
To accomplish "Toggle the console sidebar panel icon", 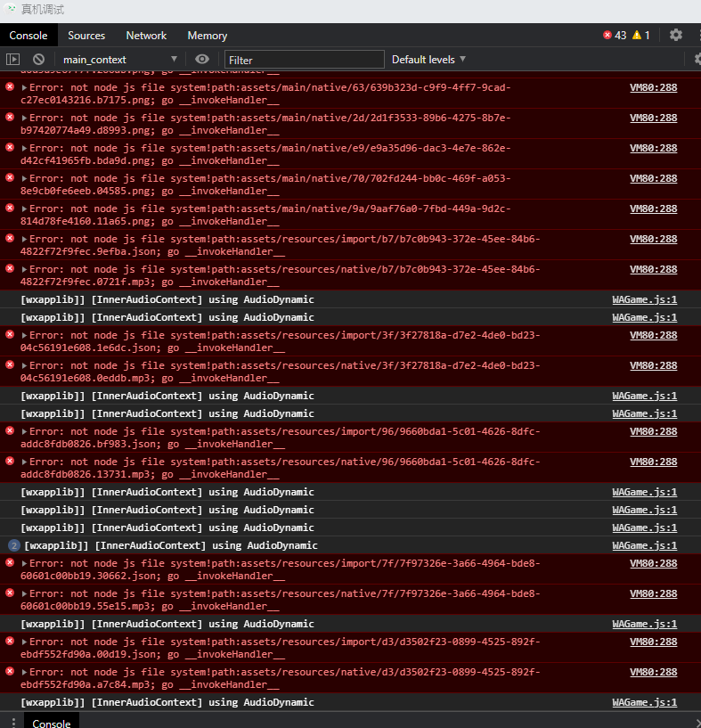I will pos(13,60).
